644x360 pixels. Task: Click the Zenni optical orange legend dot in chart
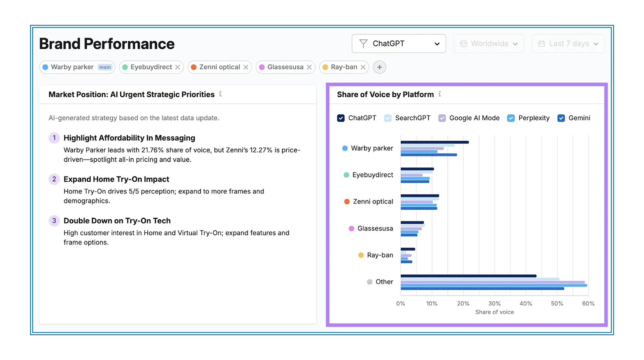tap(347, 201)
